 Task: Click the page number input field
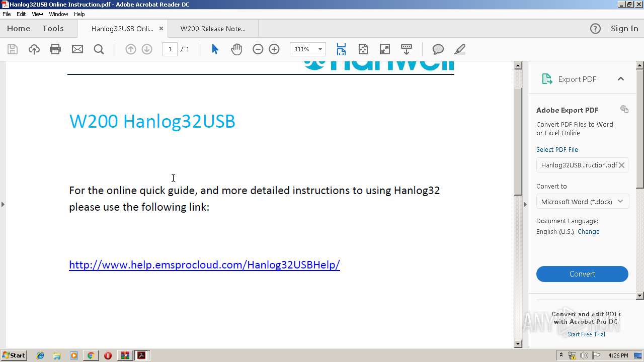[170, 49]
